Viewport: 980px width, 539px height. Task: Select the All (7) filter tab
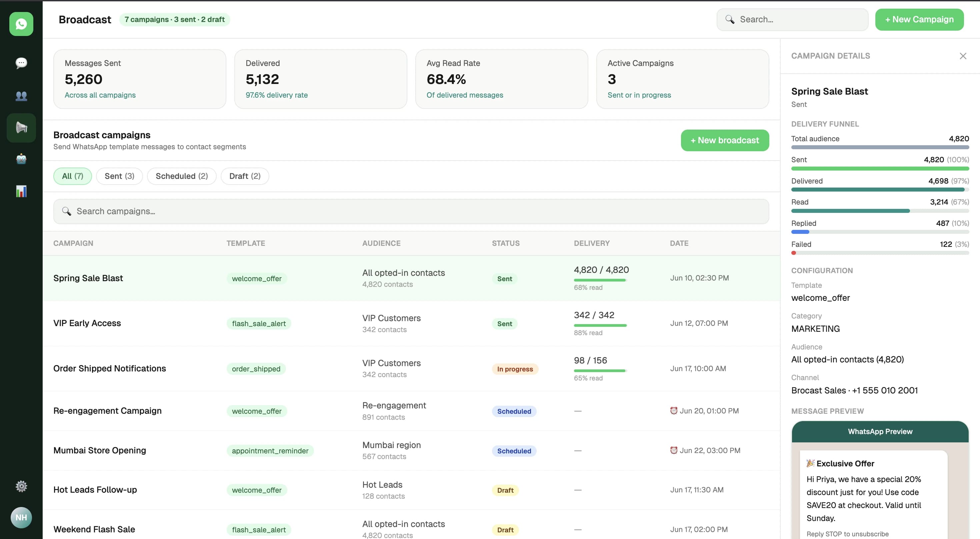click(x=73, y=176)
